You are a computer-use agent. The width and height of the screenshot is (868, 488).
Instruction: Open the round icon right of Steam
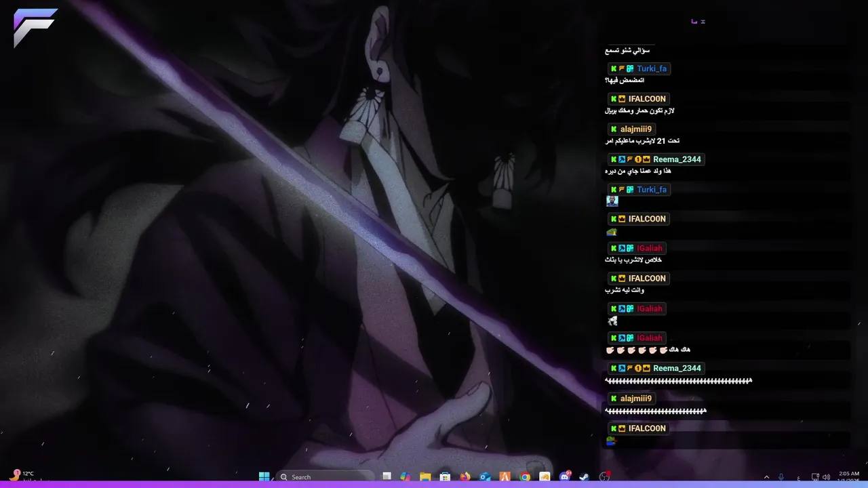604,476
